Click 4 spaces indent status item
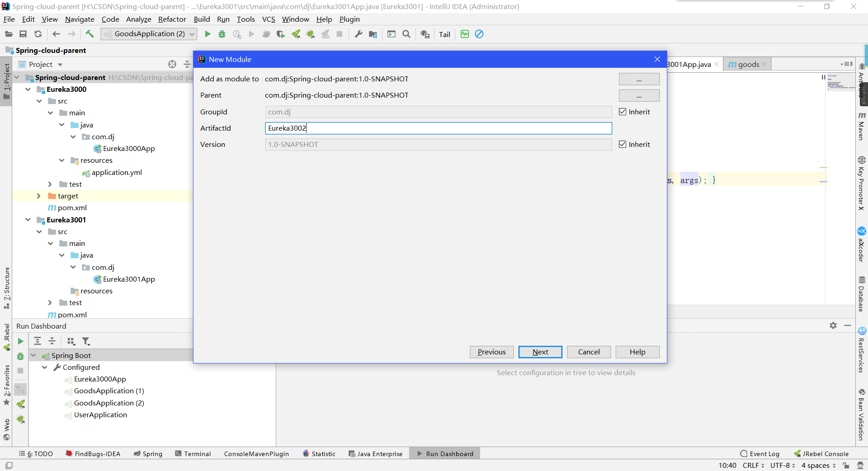This screenshot has height=471, width=868. [x=818, y=465]
